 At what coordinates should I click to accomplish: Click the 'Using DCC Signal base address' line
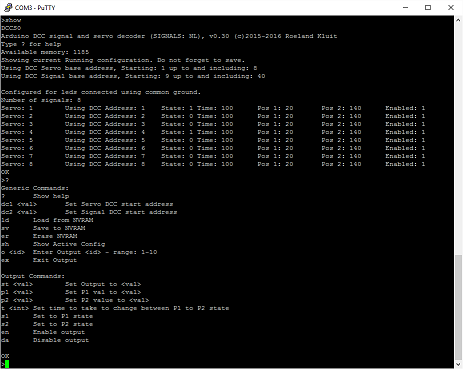tap(133, 76)
